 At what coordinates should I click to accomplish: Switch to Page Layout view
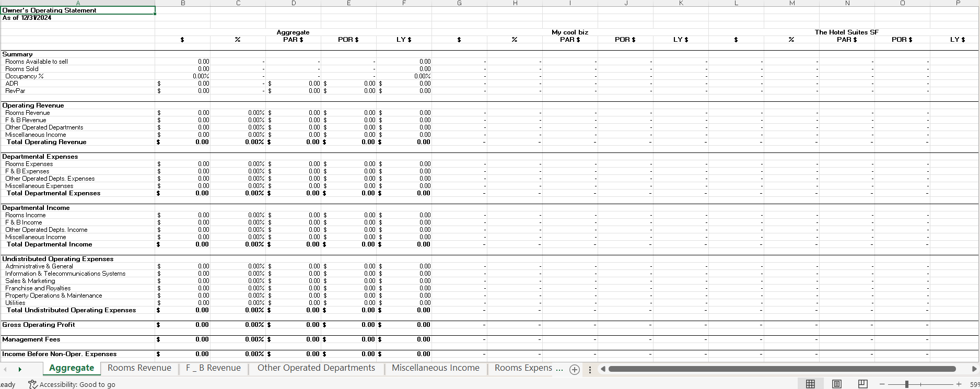click(837, 384)
